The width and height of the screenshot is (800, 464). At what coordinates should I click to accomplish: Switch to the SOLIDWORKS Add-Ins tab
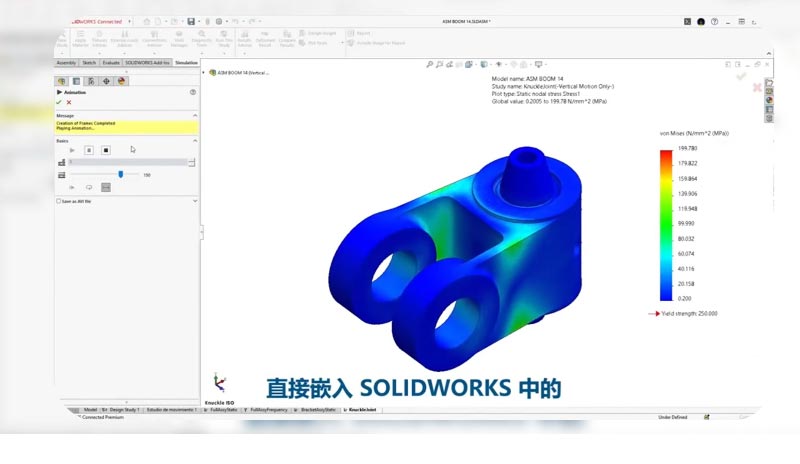point(147,63)
